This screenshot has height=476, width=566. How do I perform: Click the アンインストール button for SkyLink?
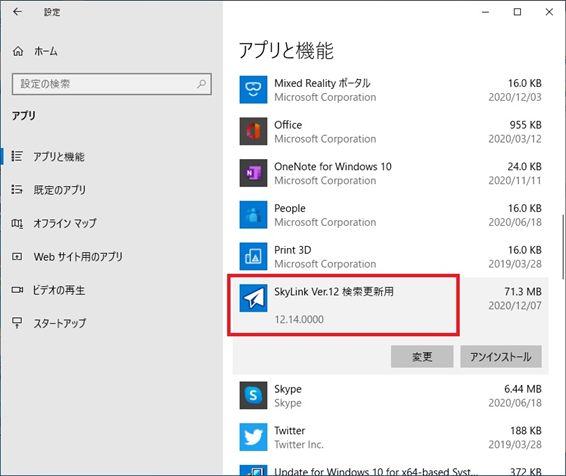[x=501, y=357]
